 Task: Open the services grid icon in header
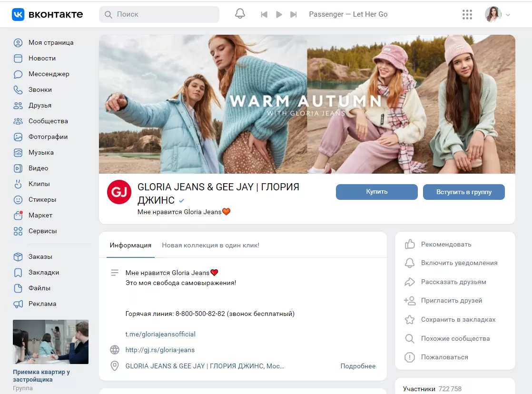(467, 14)
